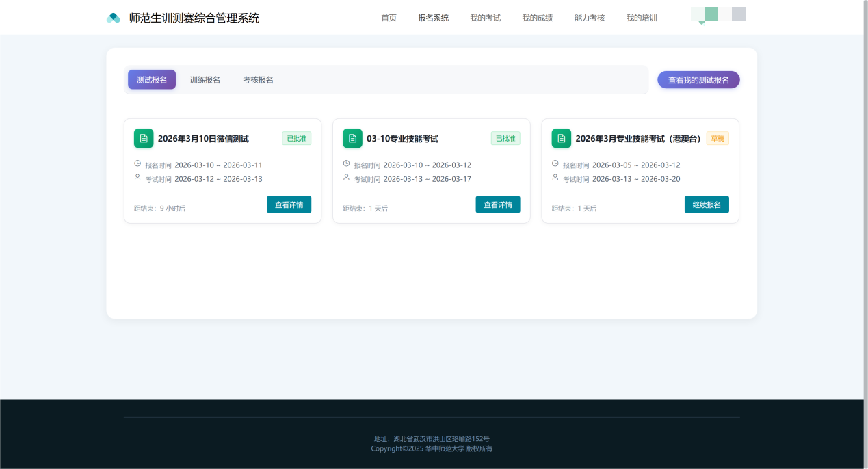Click title 2026年3月专业技能考试（港澳台）

[x=639, y=139]
